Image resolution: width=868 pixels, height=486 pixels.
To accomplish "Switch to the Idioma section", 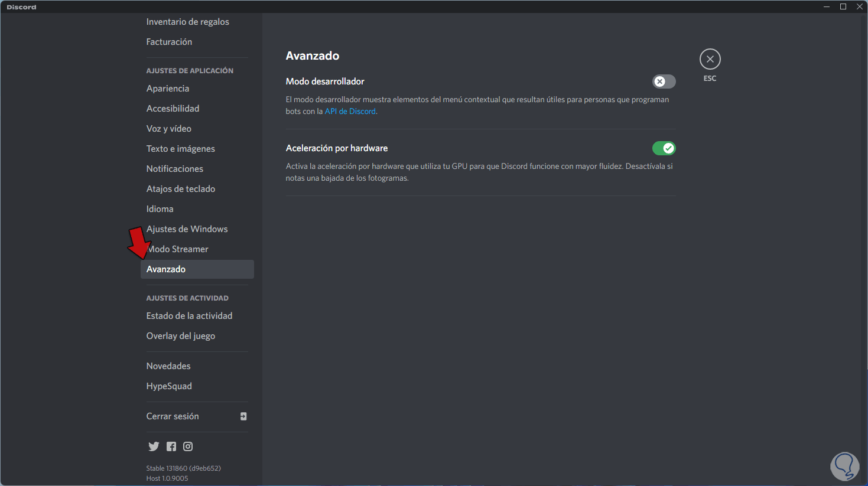I will click(x=160, y=209).
